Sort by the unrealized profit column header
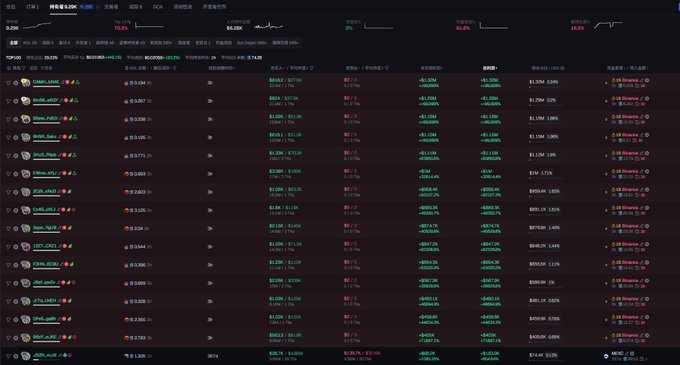Viewport: 680px width, 365px height. coord(432,68)
